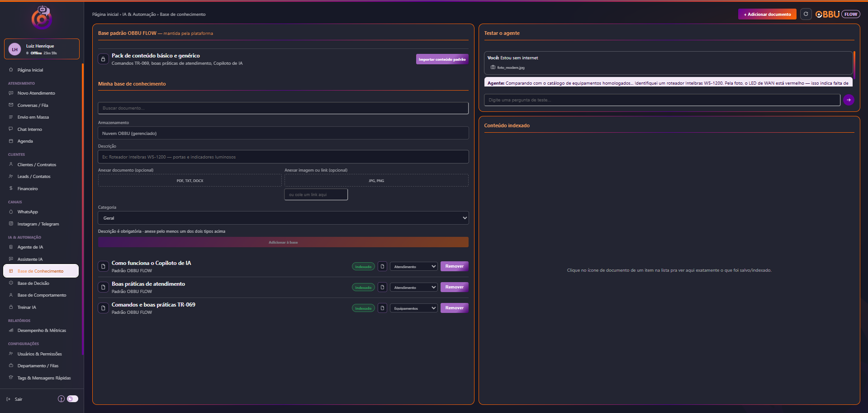Open Página Inicial in sidebar

pos(30,70)
